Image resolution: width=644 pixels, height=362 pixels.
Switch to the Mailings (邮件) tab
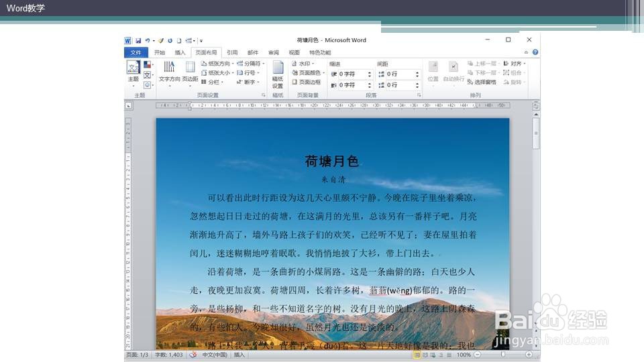[253, 52]
